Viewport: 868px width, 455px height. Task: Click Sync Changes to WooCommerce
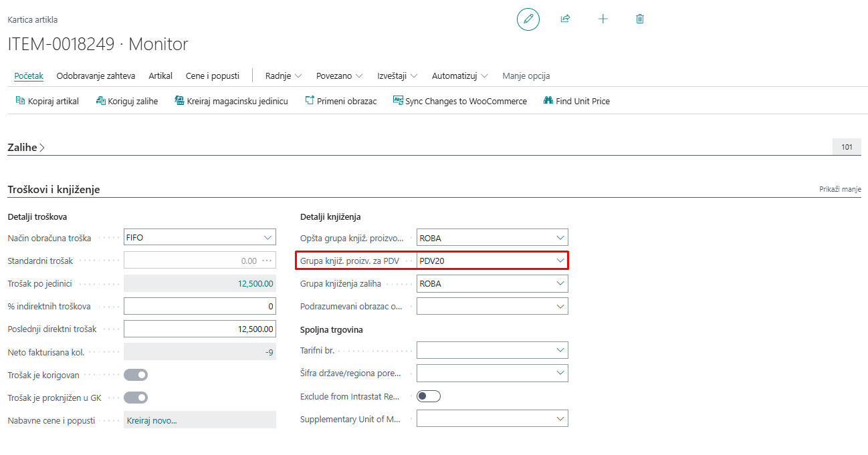tap(460, 101)
